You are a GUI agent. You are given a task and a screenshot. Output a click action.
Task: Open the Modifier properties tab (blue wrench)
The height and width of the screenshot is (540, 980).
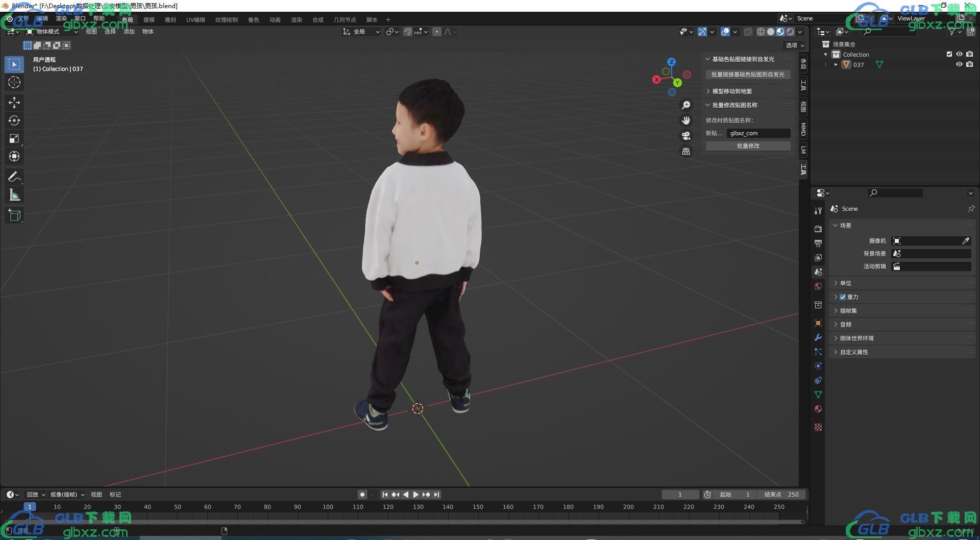click(818, 337)
